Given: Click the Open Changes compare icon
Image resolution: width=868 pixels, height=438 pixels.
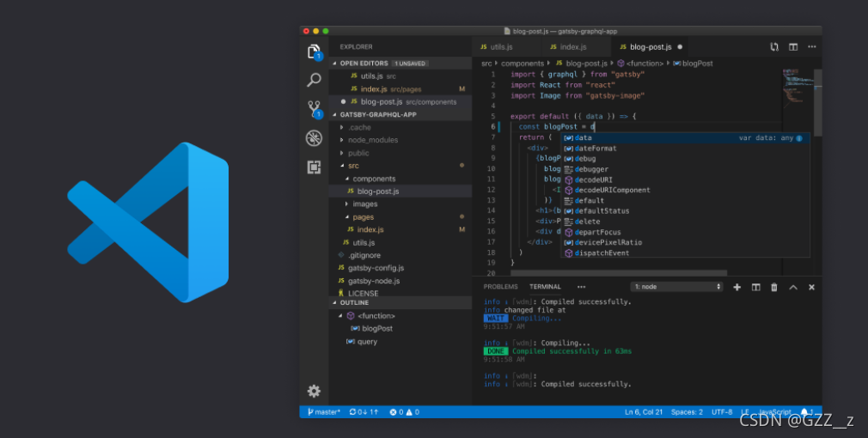Looking at the screenshot, I should pyautogui.click(x=774, y=47).
